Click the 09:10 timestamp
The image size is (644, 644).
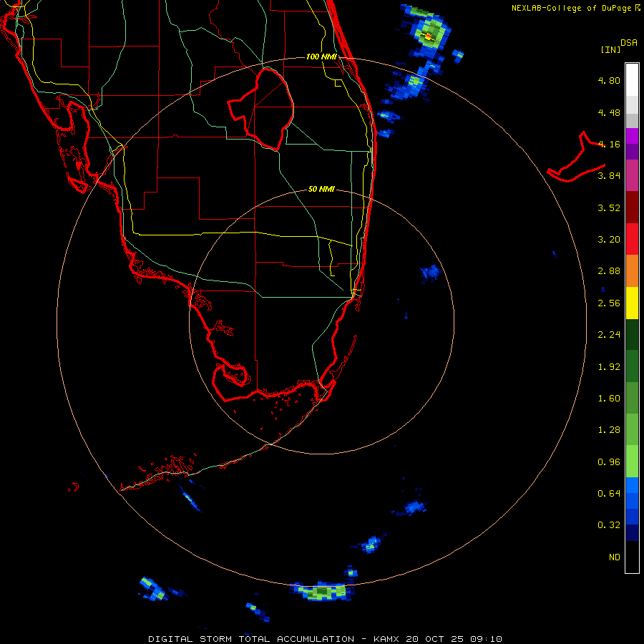pos(487,639)
